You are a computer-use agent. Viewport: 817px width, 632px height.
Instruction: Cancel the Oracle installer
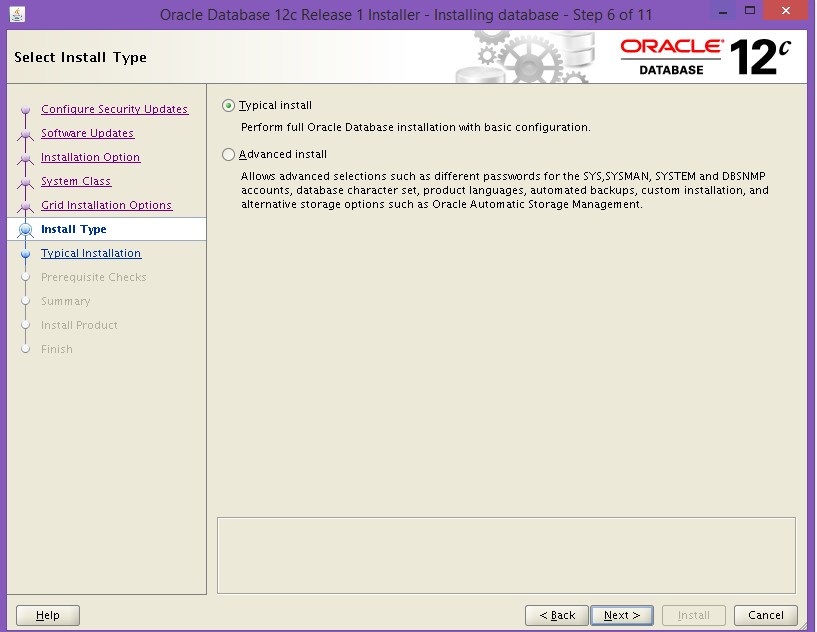[765, 615]
